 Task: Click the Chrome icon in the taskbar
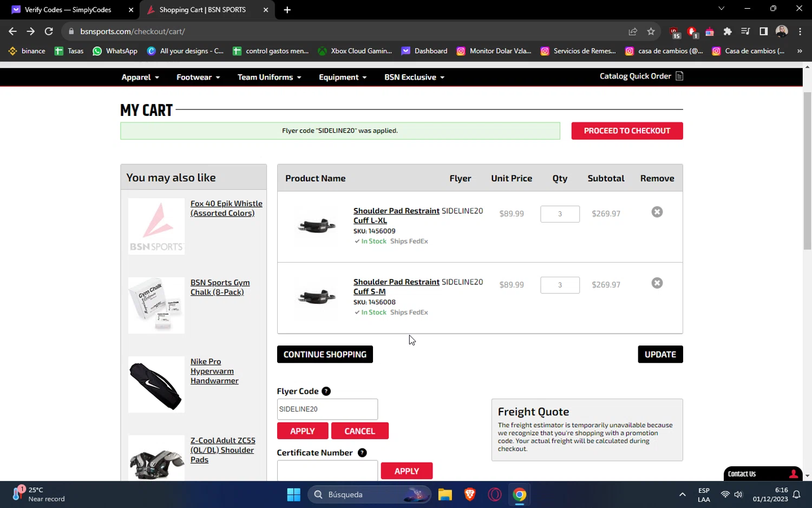point(520,494)
